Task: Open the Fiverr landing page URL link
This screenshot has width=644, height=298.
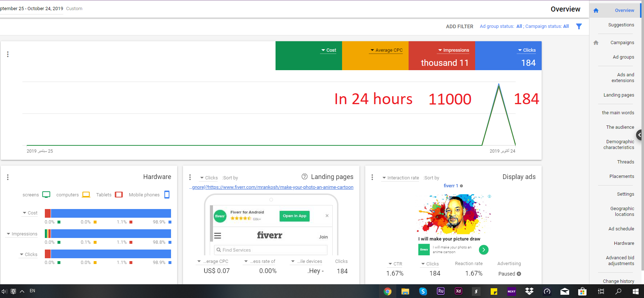Action: [x=271, y=187]
